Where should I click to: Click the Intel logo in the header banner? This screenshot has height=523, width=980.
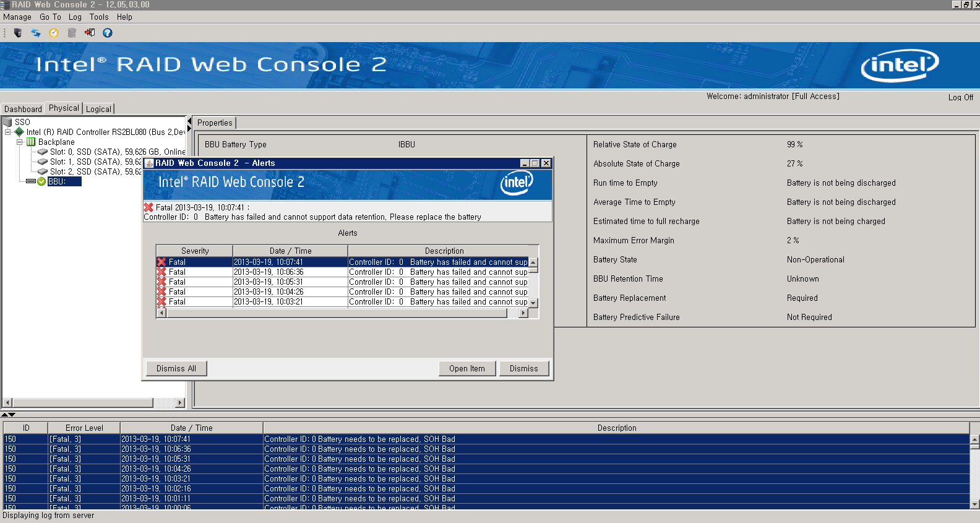tap(900, 65)
